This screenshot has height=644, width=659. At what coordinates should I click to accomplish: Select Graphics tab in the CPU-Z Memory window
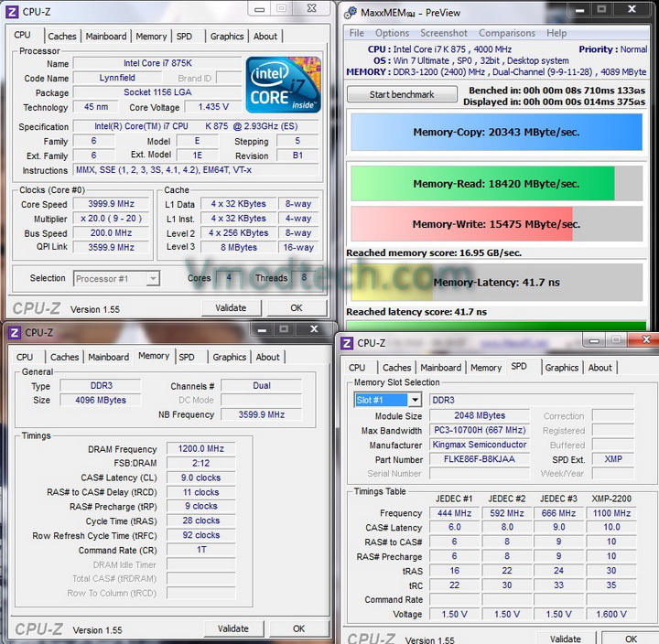(230, 357)
